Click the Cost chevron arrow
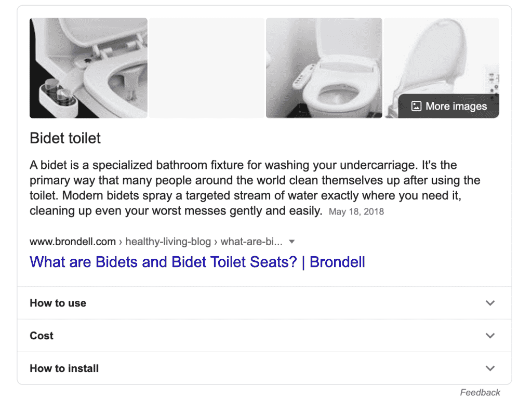Screen dimensions: 532x399 tap(490, 336)
